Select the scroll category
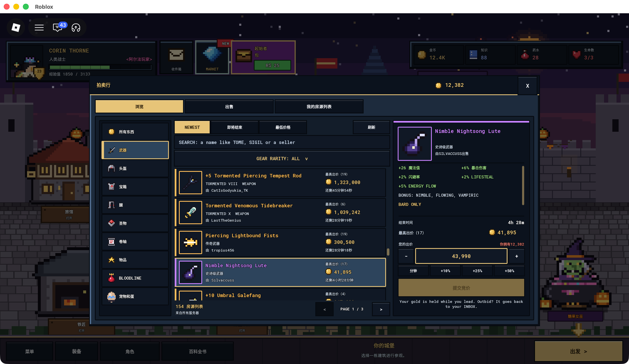The image size is (629, 364). click(x=135, y=241)
